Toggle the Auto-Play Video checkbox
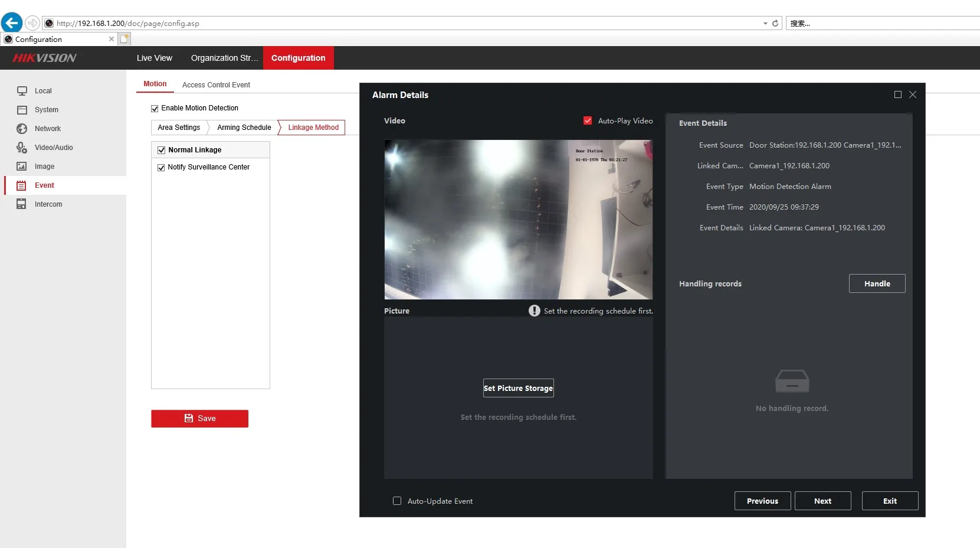This screenshot has height=548, width=980. click(588, 120)
